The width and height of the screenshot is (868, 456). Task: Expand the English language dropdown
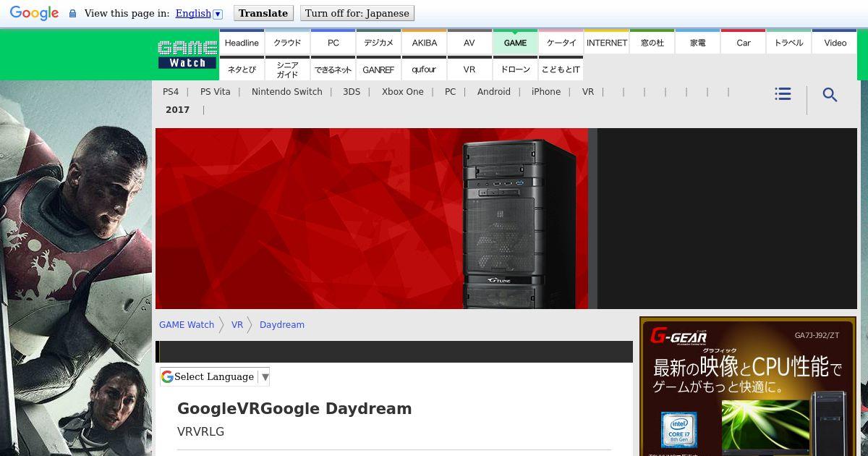[x=199, y=13]
